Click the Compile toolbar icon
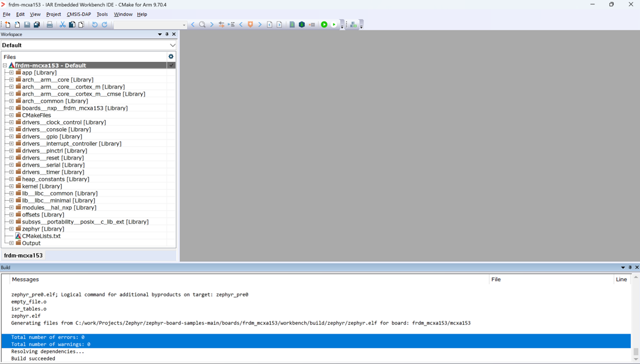The image size is (640, 364). [x=292, y=25]
